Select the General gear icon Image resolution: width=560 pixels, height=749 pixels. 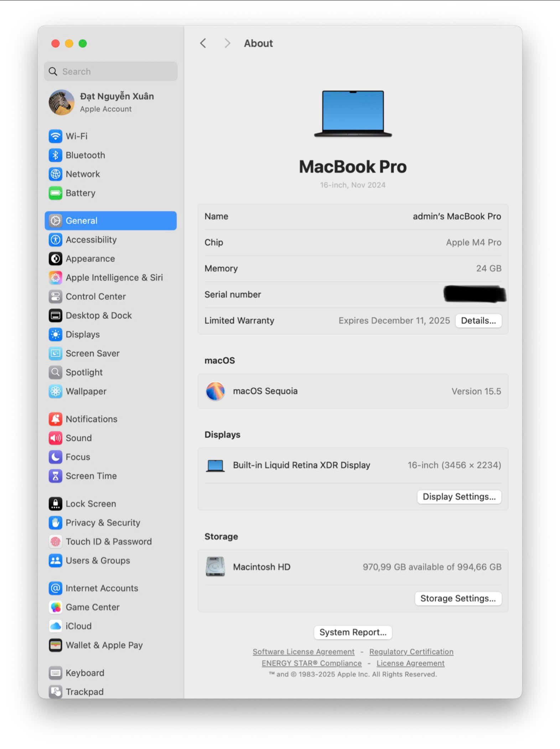click(55, 220)
